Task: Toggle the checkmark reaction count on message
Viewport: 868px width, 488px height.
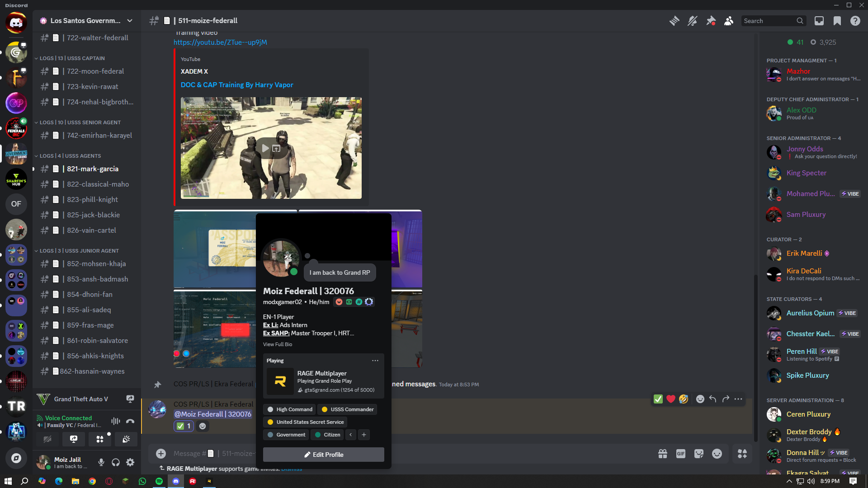Action: coord(184,426)
